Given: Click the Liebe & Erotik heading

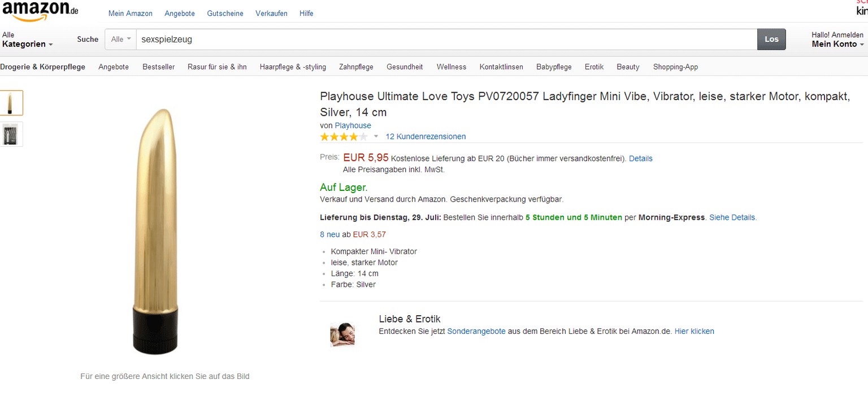Looking at the screenshot, I should tap(409, 319).
